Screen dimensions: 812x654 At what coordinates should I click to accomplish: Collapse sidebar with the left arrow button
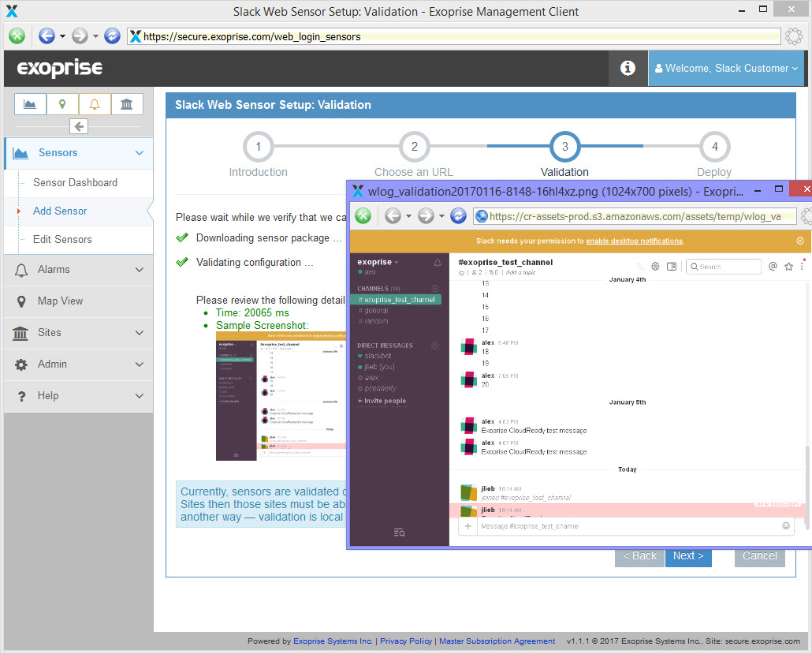79,126
